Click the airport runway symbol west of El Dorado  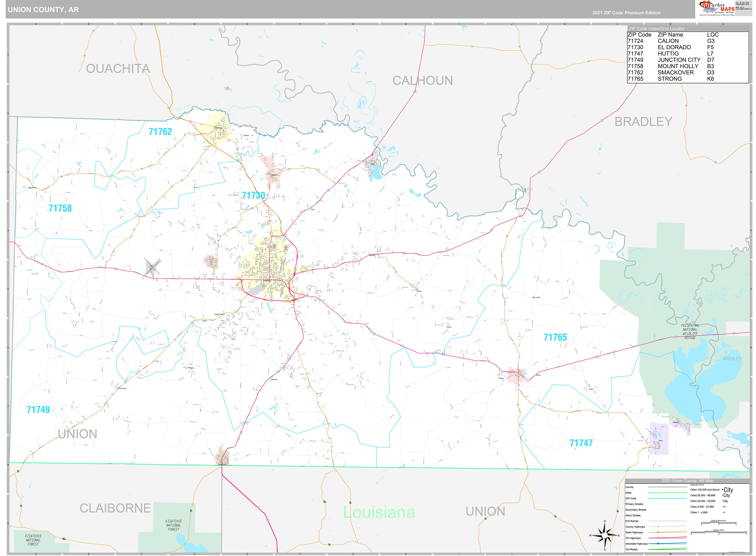tap(153, 267)
